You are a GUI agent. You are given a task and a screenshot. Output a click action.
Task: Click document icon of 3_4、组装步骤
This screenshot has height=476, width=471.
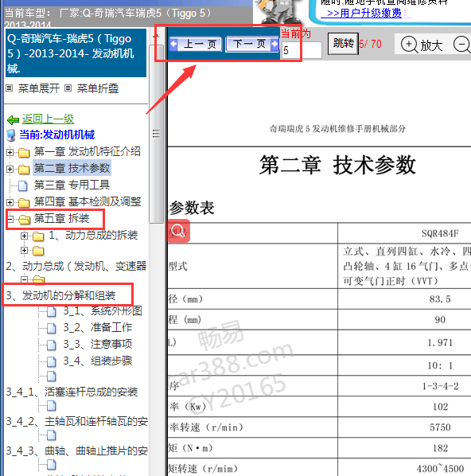51,361
